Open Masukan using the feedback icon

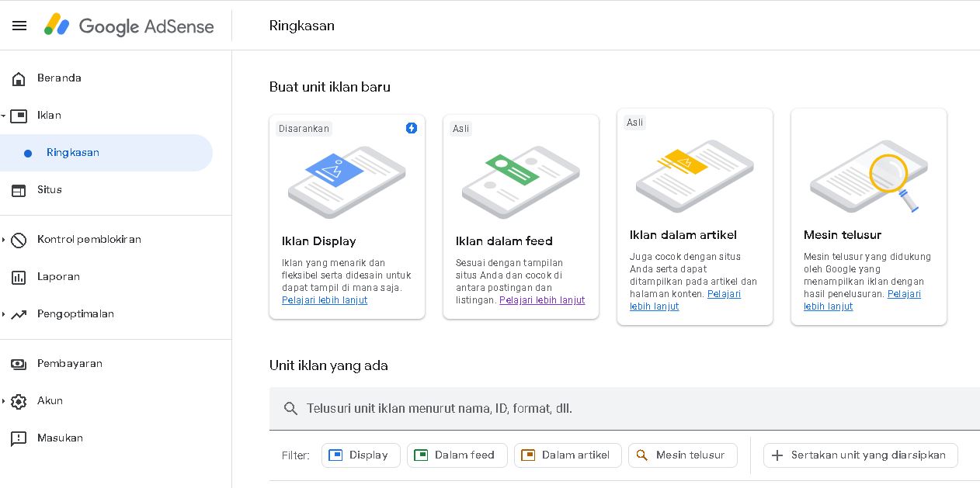click(19, 438)
